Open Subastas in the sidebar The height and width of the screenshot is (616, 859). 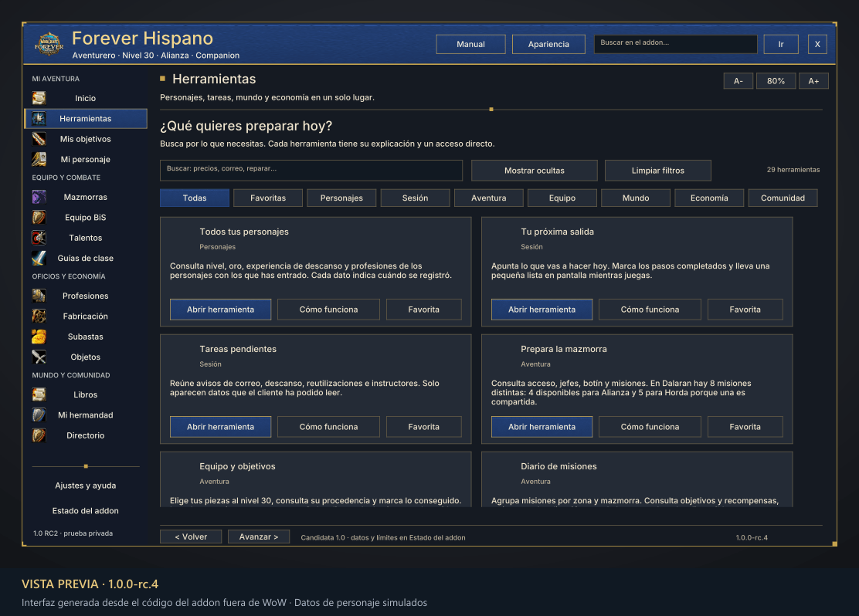(x=86, y=337)
